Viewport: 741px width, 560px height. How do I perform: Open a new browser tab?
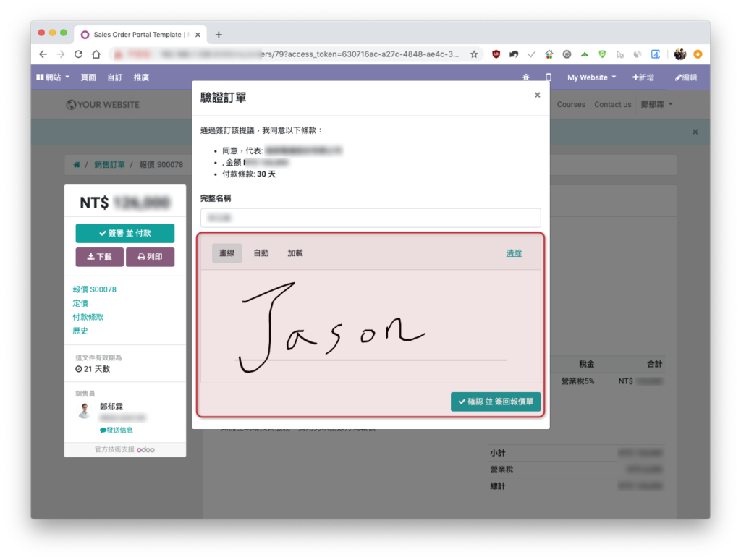point(219,35)
